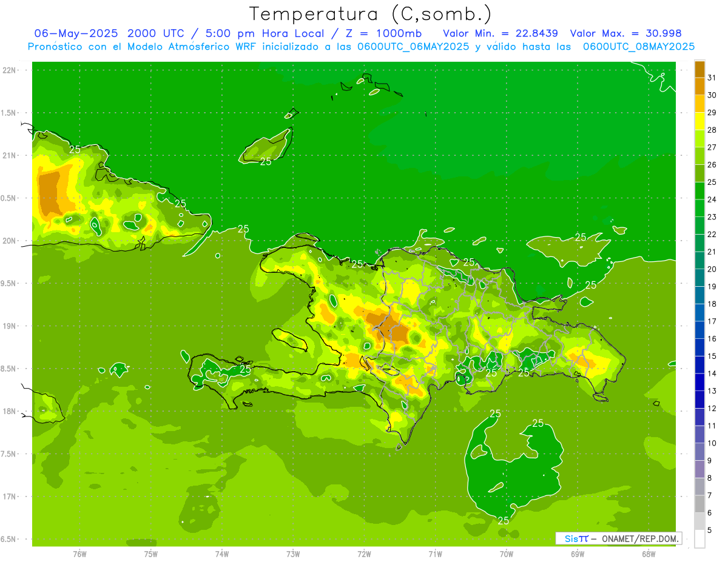The height and width of the screenshot is (562, 728).
Task: Click the "17N" latitude axis label
Action: tap(9, 497)
